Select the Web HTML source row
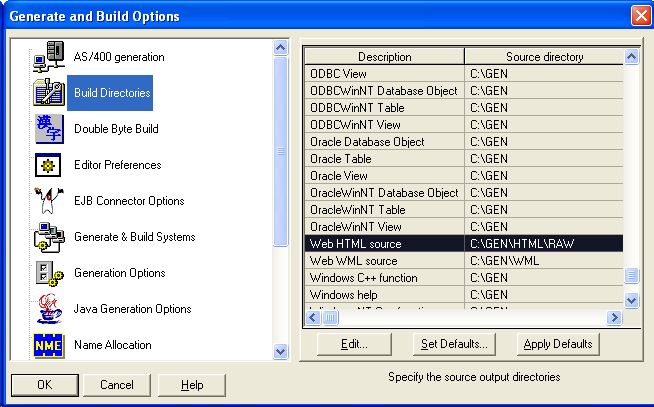654x407 pixels. tap(464, 244)
